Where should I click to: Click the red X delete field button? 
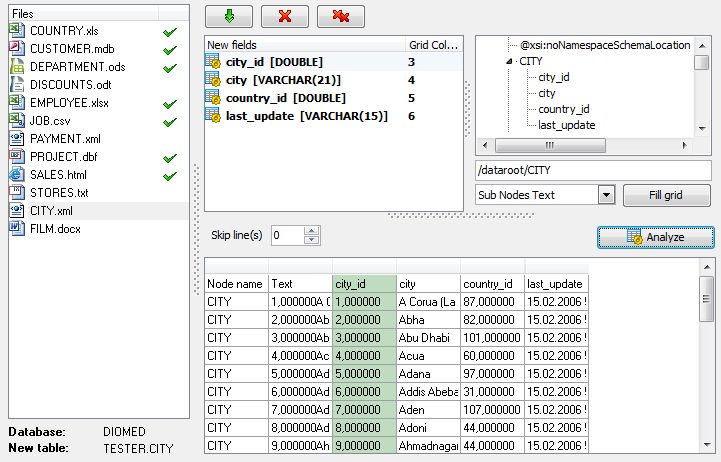[285, 17]
